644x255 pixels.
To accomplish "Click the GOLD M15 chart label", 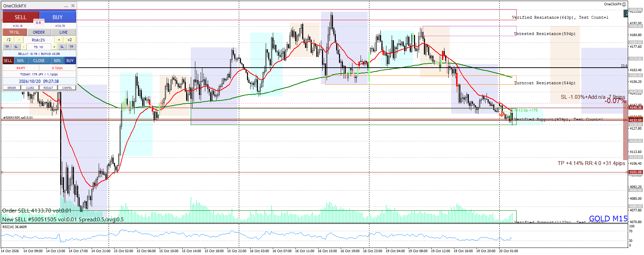I will tap(608, 219).
